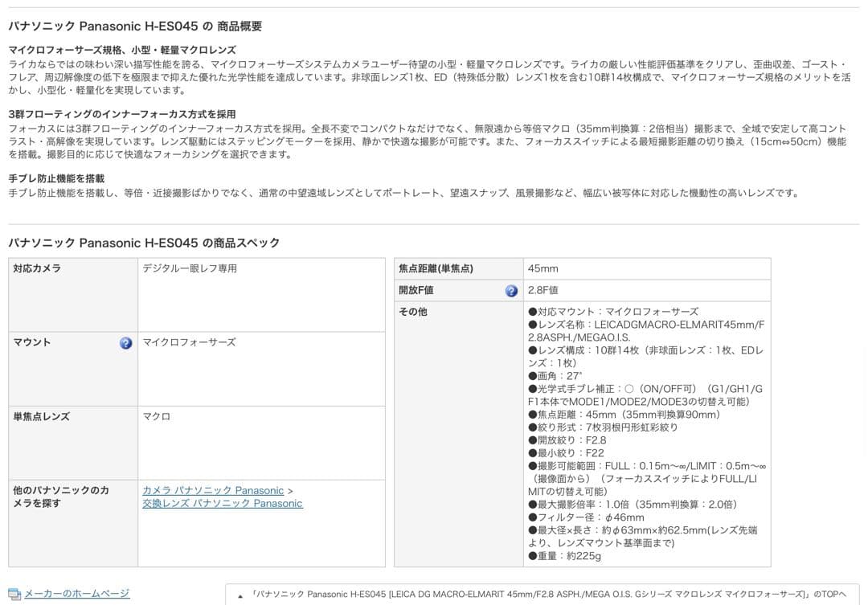Image resolution: width=868 pixels, height=605 pixels.
Task: Click the up-arrow icon in the TOPへ bar
Action: 240,595
